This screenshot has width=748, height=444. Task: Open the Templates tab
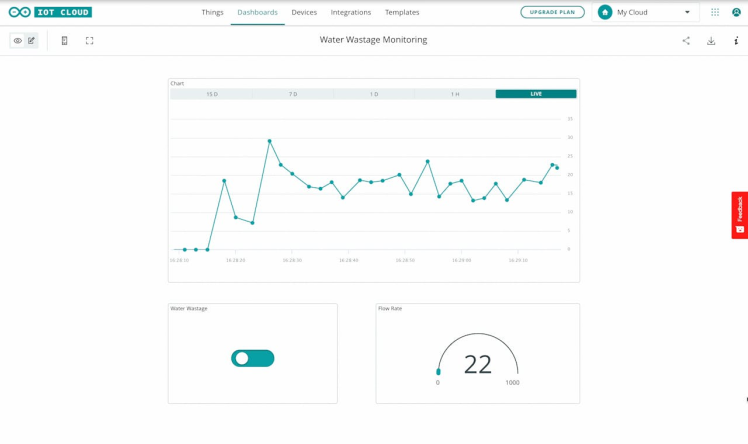(402, 12)
